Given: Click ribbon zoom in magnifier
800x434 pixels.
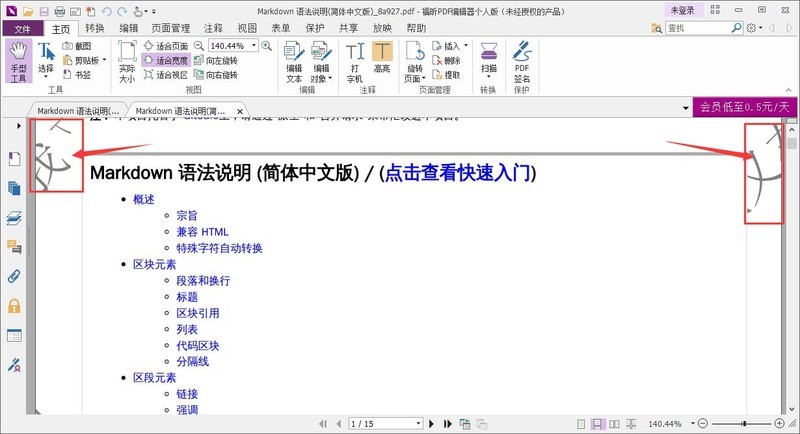Looking at the screenshot, I should [266, 46].
